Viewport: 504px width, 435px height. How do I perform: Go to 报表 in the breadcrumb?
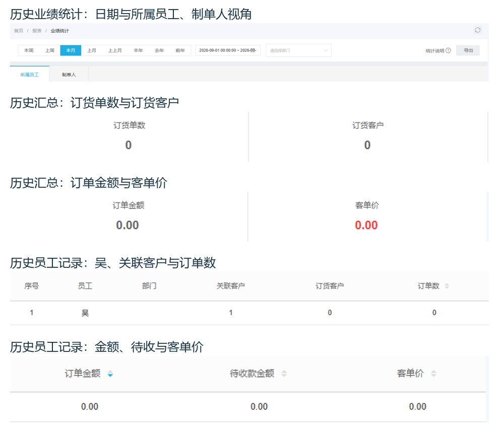point(37,31)
